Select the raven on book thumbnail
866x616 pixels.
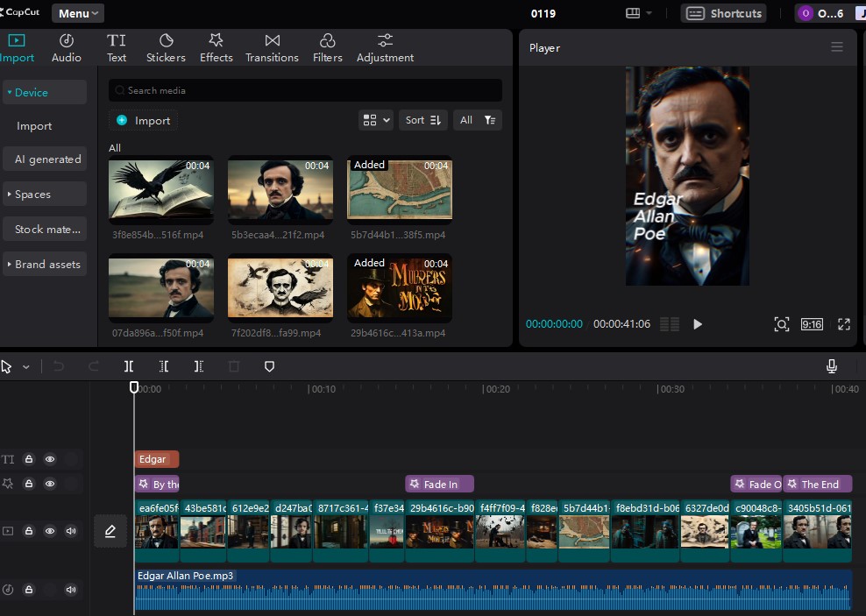point(161,191)
